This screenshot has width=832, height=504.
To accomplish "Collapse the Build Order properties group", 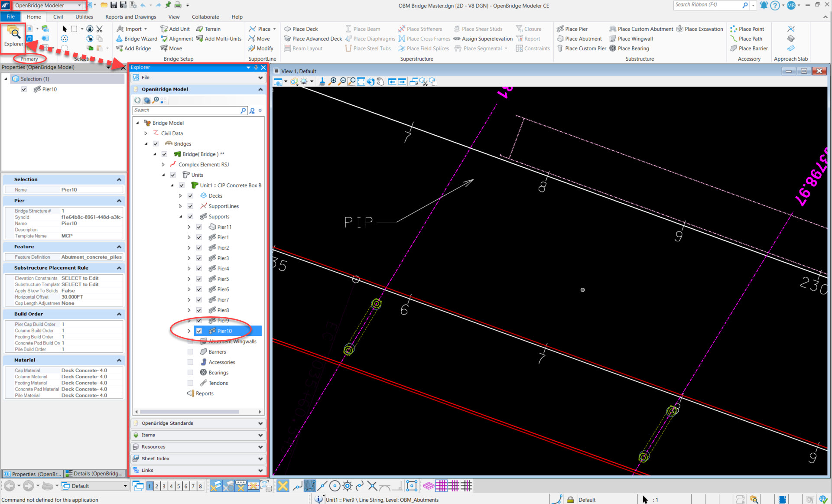I will 119,314.
